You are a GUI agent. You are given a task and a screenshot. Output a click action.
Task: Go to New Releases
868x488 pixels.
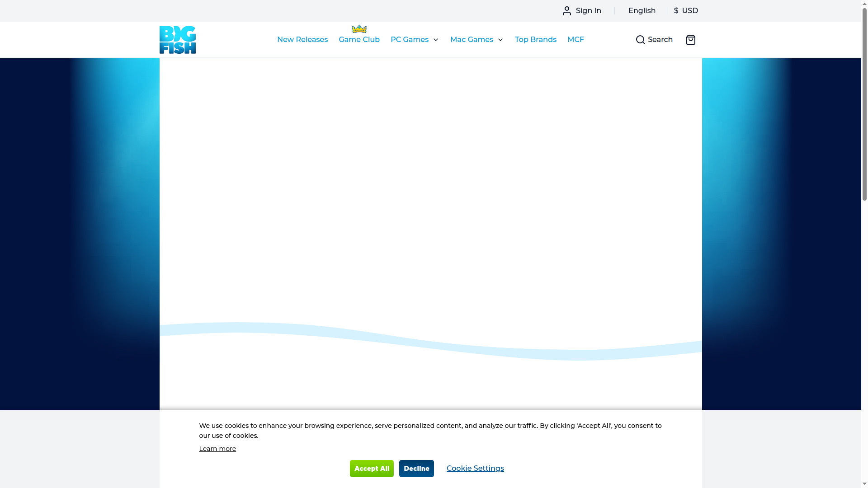point(302,40)
